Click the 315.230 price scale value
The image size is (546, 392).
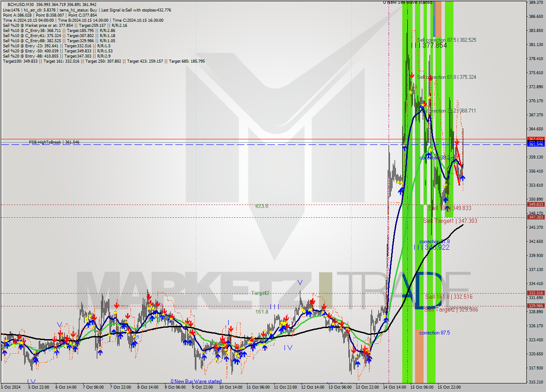click(x=536, y=382)
